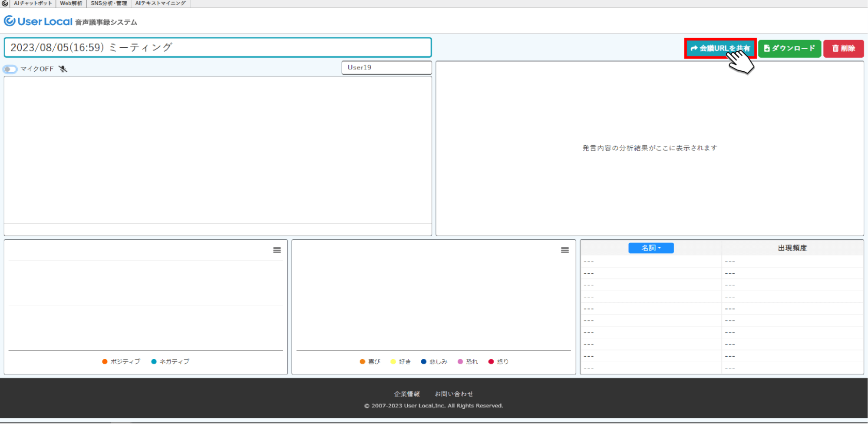Toggle the 好き legend item
The image size is (868, 424).
(400, 361)
